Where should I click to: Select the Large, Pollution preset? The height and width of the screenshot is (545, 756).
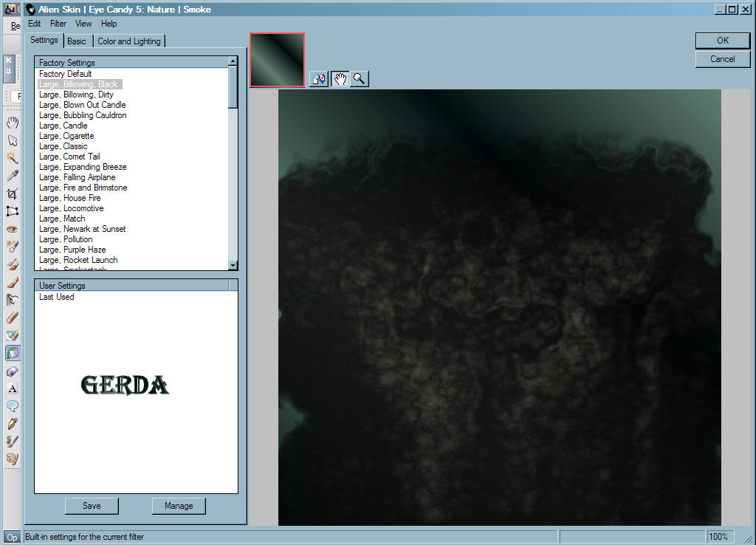click(x=66, y=239)
